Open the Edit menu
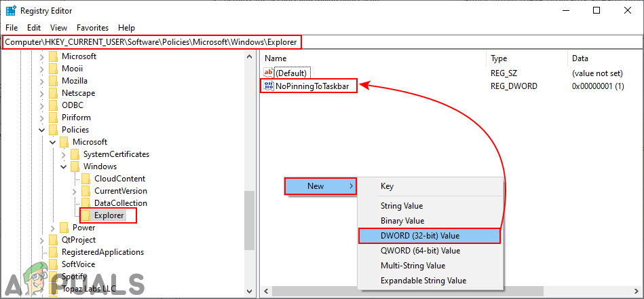This screenshot has height=299, width=644. 34,28
